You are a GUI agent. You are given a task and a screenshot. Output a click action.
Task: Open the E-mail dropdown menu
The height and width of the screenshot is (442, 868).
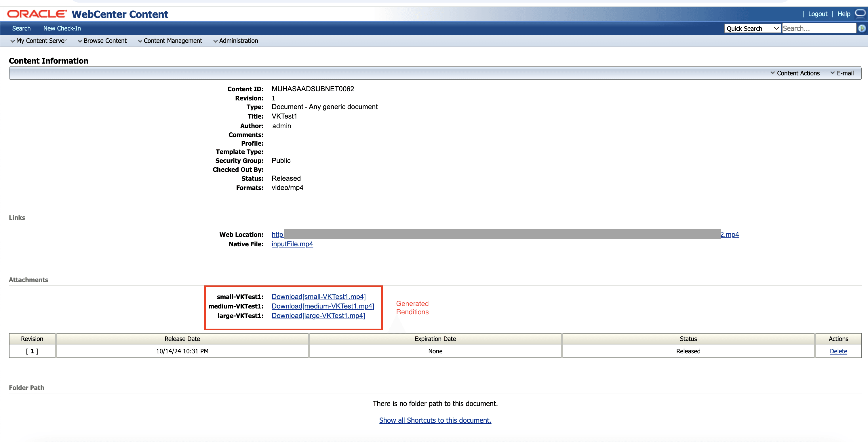pyautogui.click(x=842, y=73)
